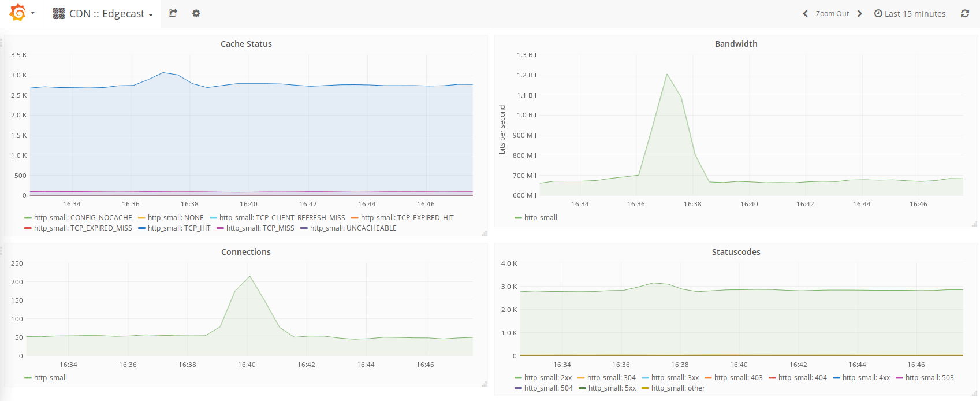Viewport: 980px width, 401px height.
Task: Shift time range forward with right chevron
Action: point(859,14)
